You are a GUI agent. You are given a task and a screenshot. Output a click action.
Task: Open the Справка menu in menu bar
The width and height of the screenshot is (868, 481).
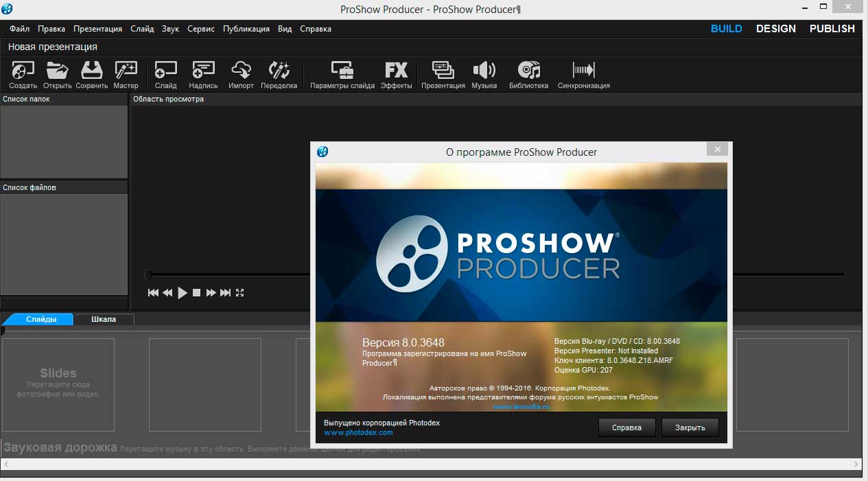316,29
